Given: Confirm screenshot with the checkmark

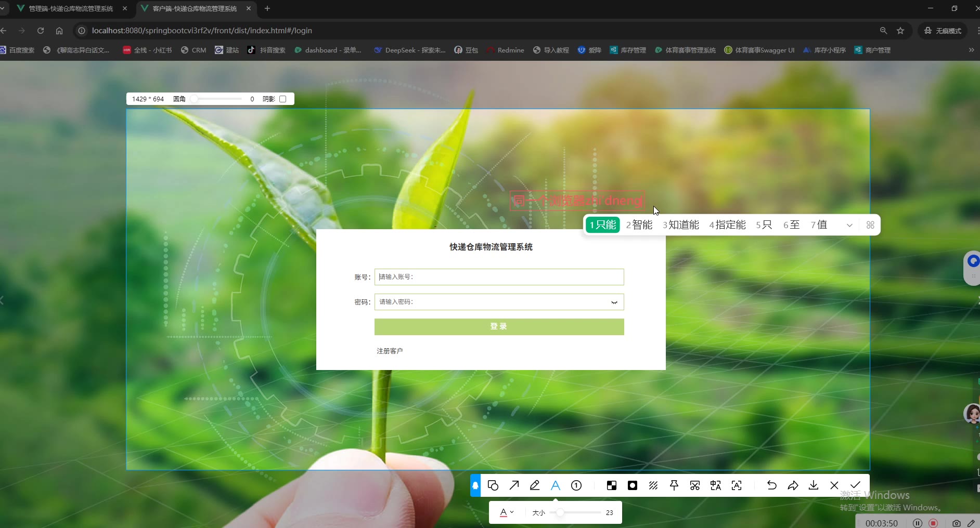Looking at the screenshot, I should click(855, 485).
